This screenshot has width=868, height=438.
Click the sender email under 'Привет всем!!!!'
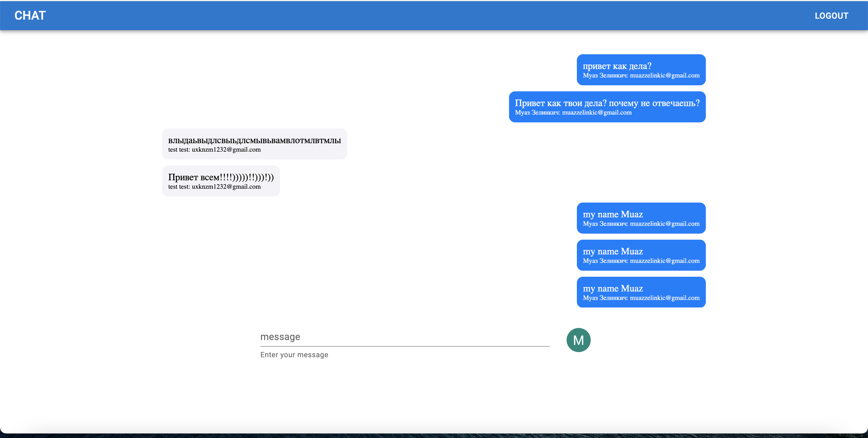tap(226, 187)
